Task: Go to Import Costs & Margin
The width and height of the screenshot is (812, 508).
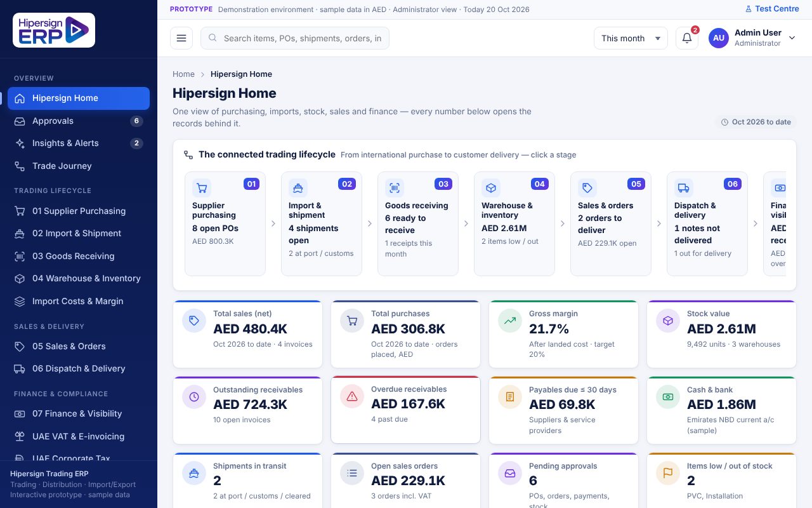Action: click(79, 301)
